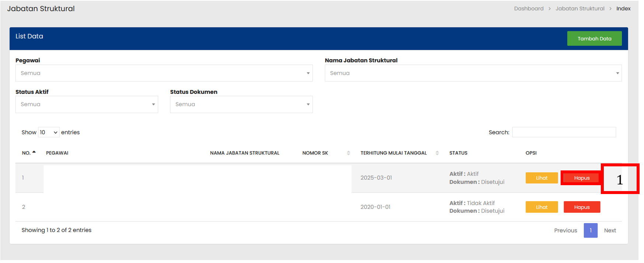Sort by the NO. column arrow
This screenshot has width=644, height=263.
pyautogui.click(x=34, y=152)
